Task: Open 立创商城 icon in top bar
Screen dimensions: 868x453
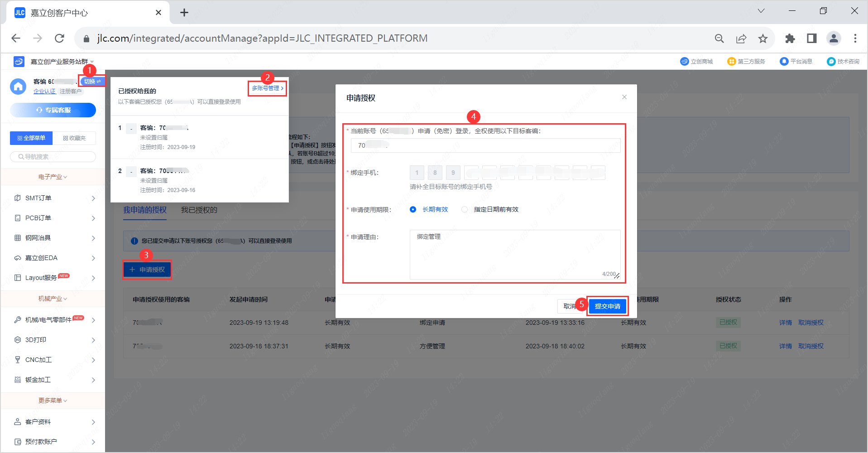Action: [684, 62]
